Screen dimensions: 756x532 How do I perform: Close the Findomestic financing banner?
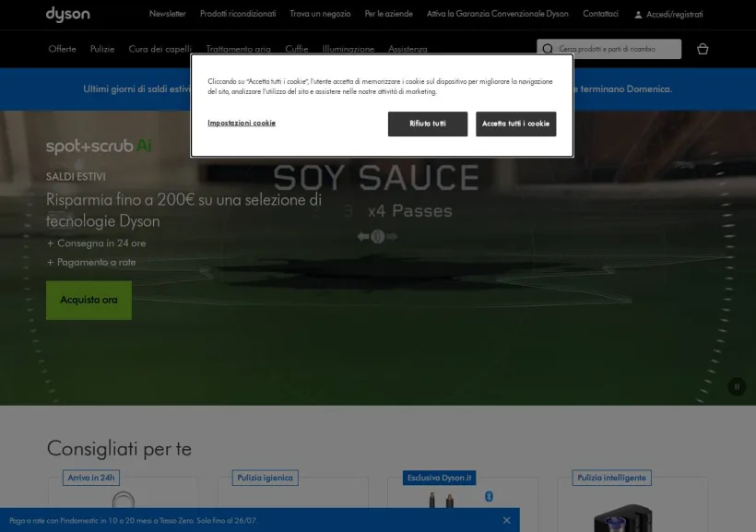pyautogui.click(x=506, y=520)
